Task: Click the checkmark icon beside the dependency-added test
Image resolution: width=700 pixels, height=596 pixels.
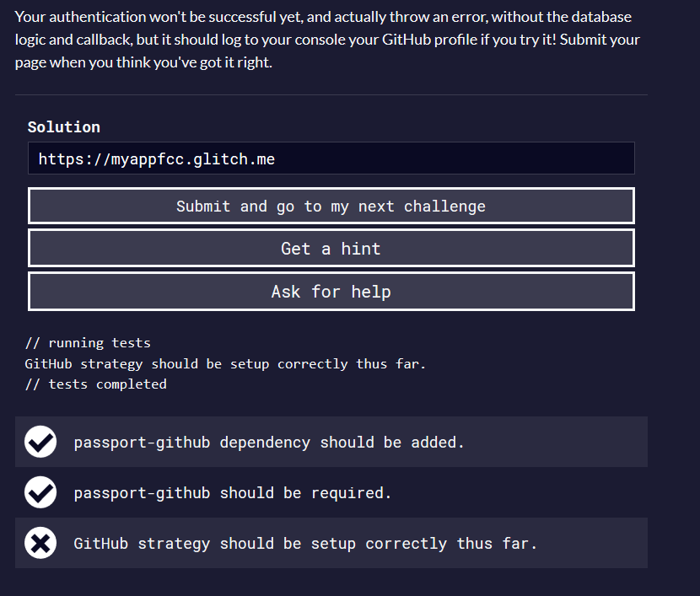Action: [40, 442]
